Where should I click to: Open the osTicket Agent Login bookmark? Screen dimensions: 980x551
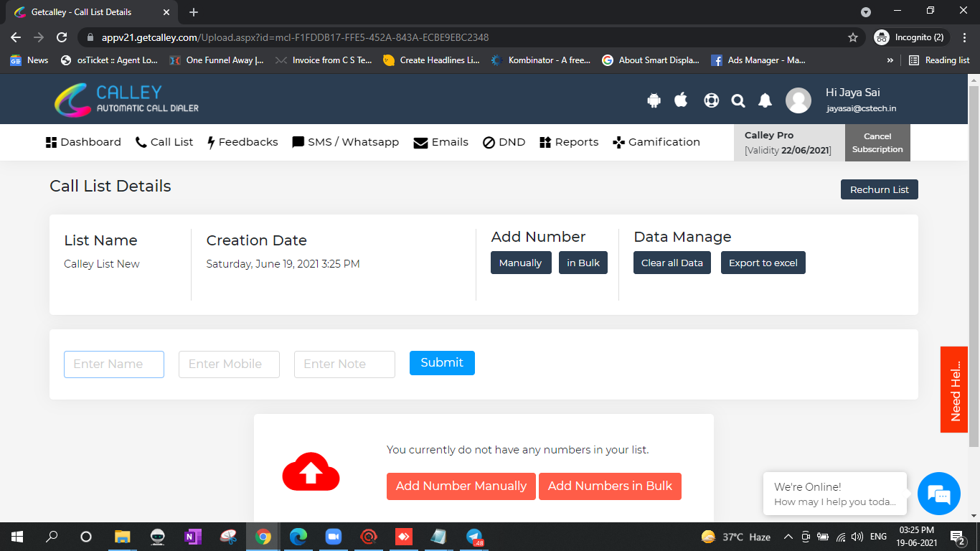click(110, 60)
